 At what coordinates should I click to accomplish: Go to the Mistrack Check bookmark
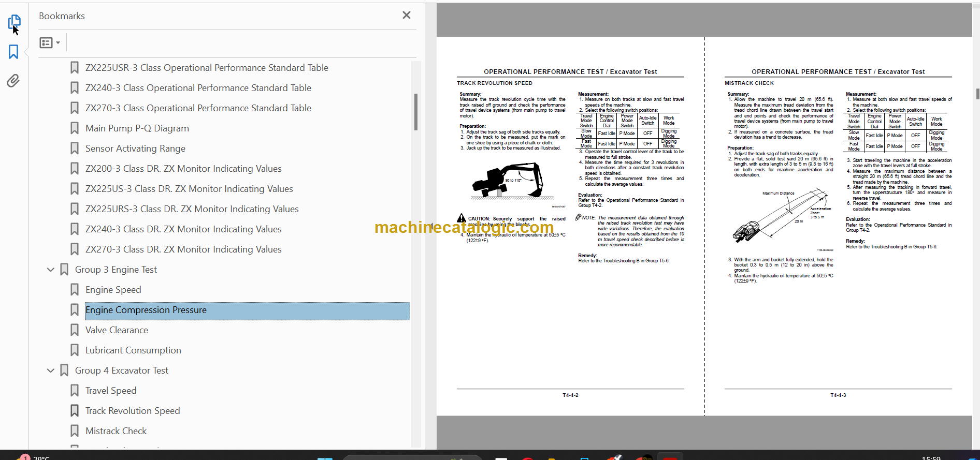(x=116, y=431)
